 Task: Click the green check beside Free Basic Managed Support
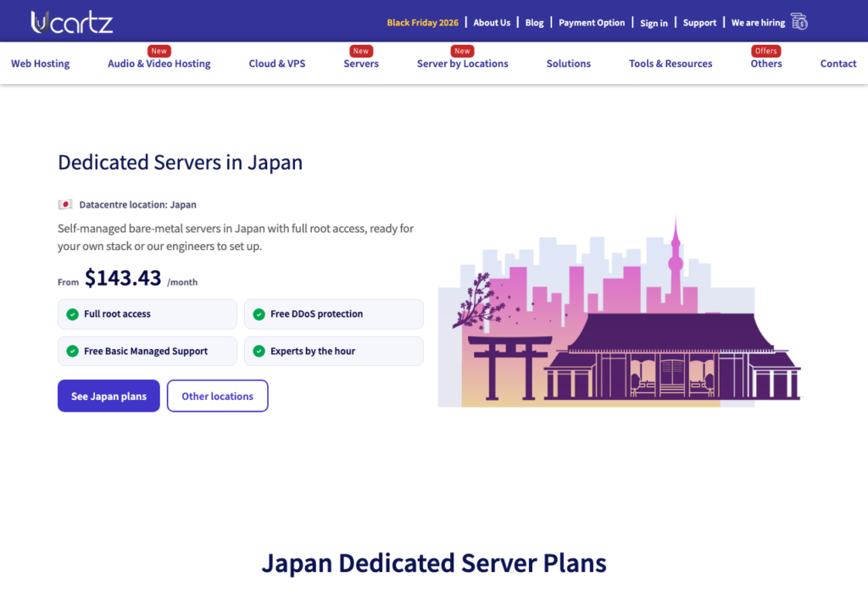coord(73,351)
